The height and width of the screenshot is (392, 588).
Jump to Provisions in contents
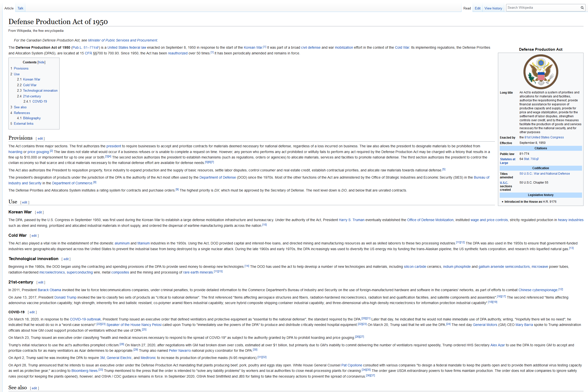coord(21,69)
